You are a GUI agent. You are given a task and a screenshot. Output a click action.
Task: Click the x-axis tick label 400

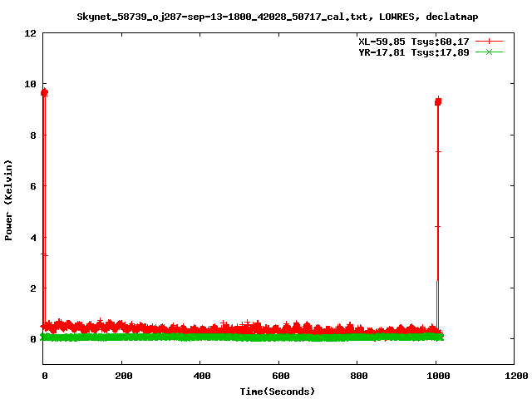pyautogui.click(x=202, y=376)
